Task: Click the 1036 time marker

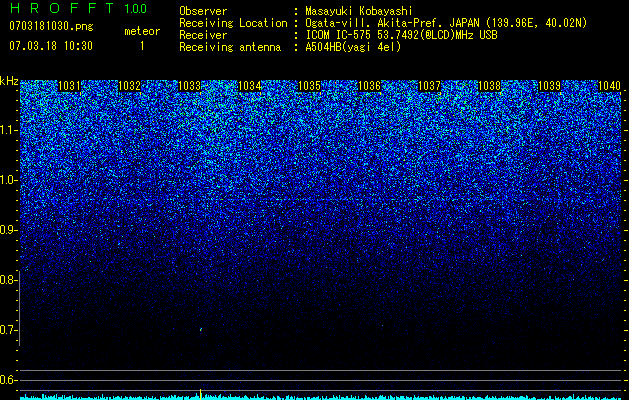Action: tap(369, 86)
